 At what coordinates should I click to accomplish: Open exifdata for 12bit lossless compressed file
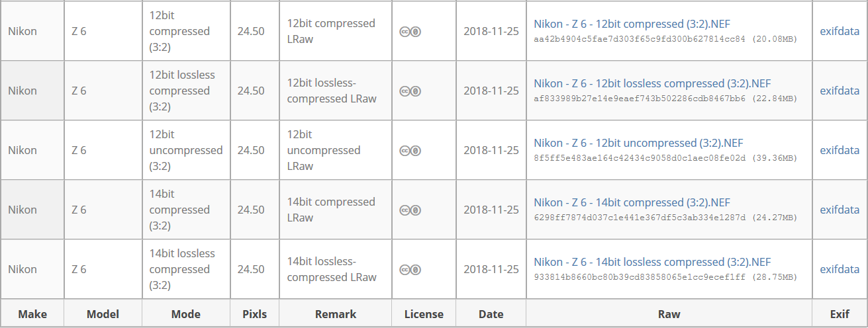[840, 91]
